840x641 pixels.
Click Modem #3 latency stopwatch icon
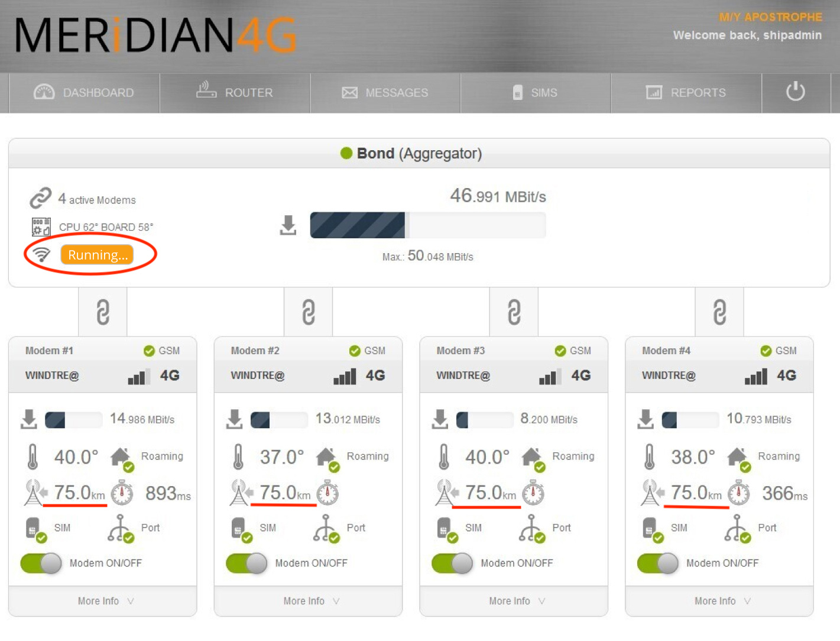[x=533, y=493]
